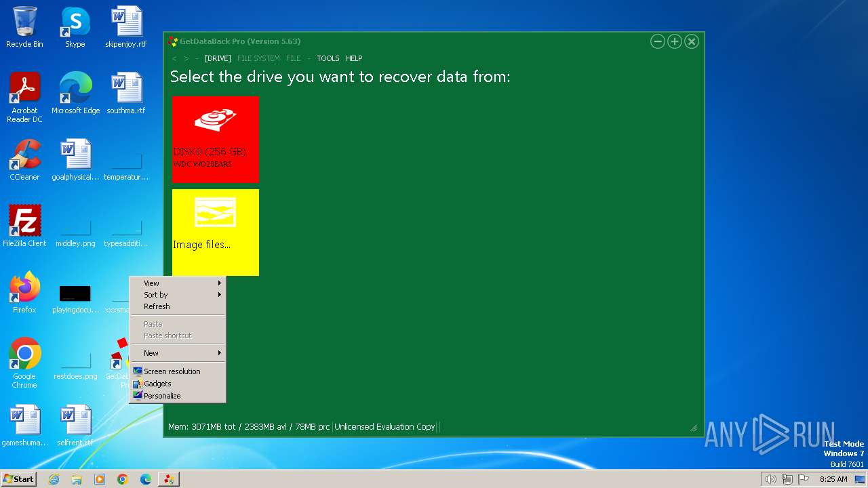Expand the Sort by submenu
The image size is (868, 488).
point(178,295)
